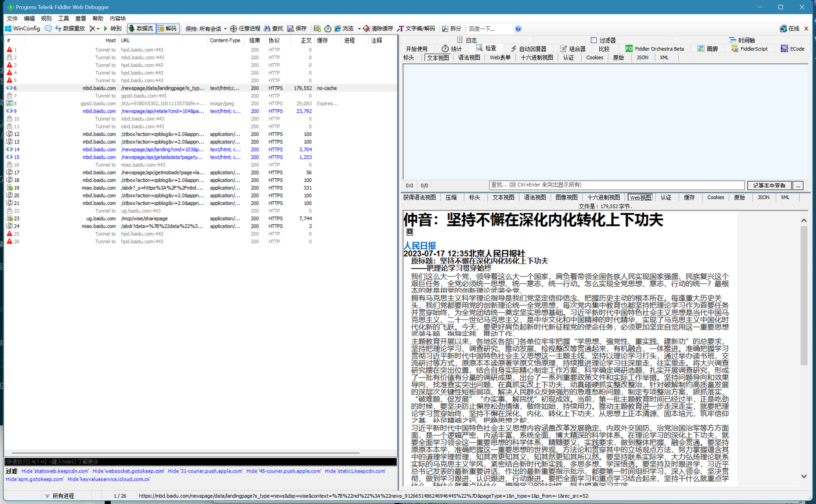Open the Log (日志) tab
The width and height of the screenshot is (816, 504).
pos(467,40)
